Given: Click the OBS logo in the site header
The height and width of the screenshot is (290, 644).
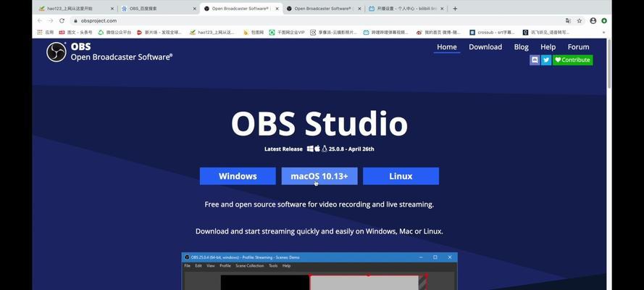Looking at the screenshot, I should (57, 52).
